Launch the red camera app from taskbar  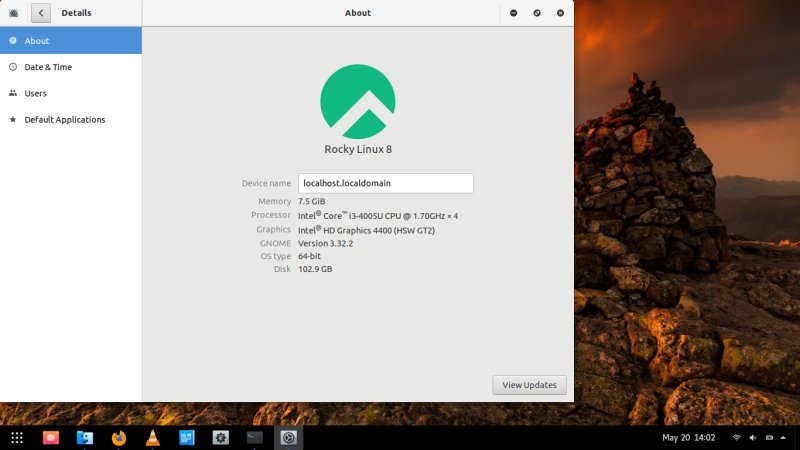click(51, 437)
